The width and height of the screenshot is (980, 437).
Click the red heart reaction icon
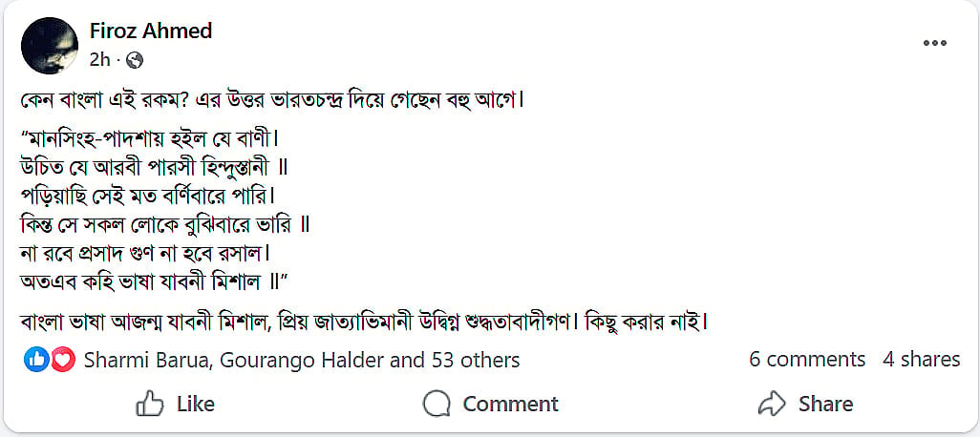pos(62,360)
